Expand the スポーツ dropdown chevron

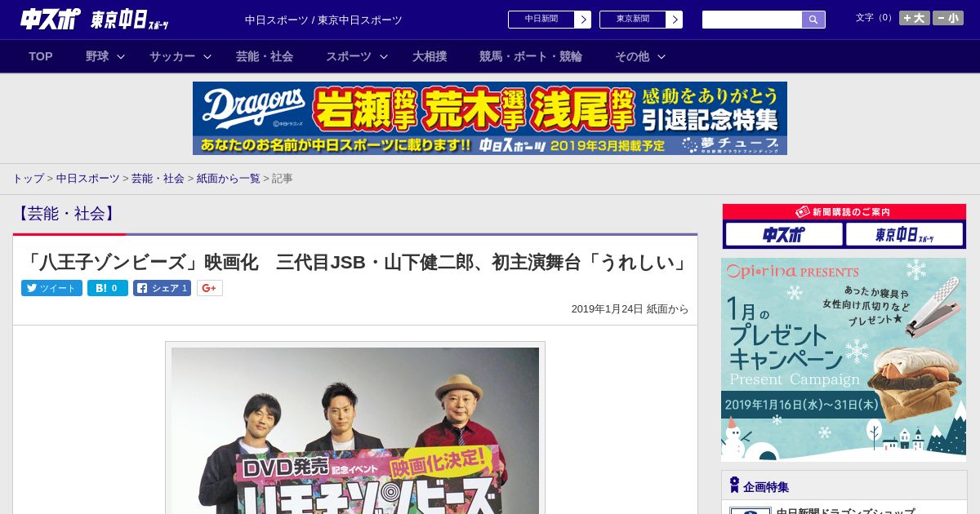[384, 56]
